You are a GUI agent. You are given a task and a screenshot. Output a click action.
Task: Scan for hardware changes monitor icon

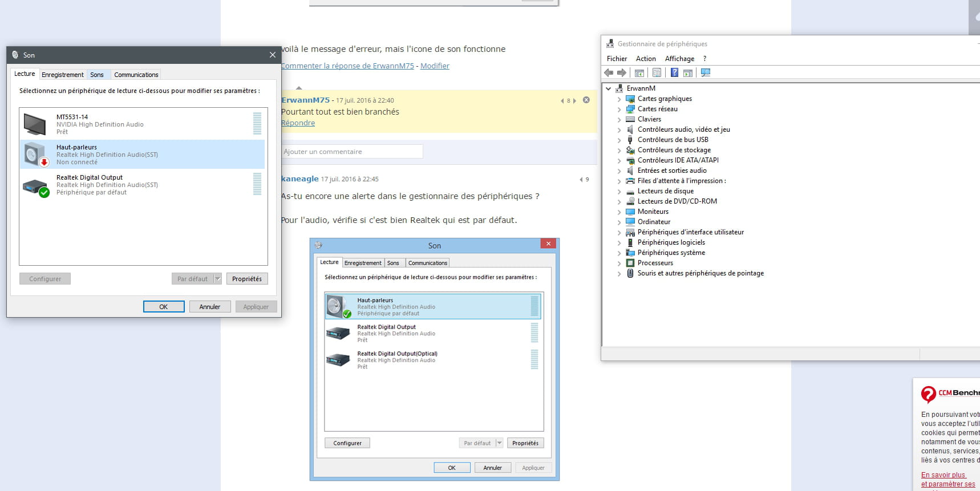pyautogui.click(x=706, y=73)
